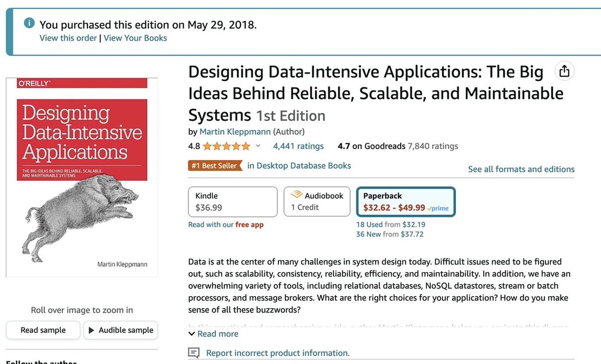Open the ratings breakdown chevron
Viewport: 601px width, 364px height.
pyautogui.click(x=258, y=146)
